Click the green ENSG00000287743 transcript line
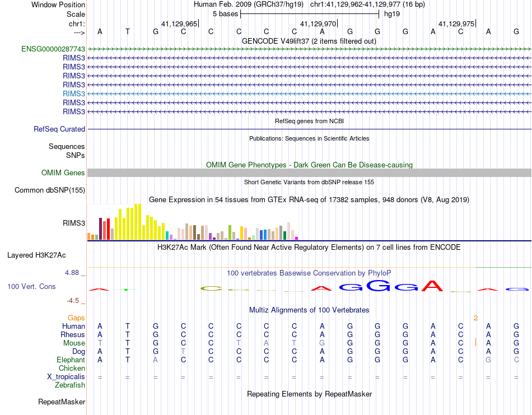532x415 pixels. [x=309, y=49]
